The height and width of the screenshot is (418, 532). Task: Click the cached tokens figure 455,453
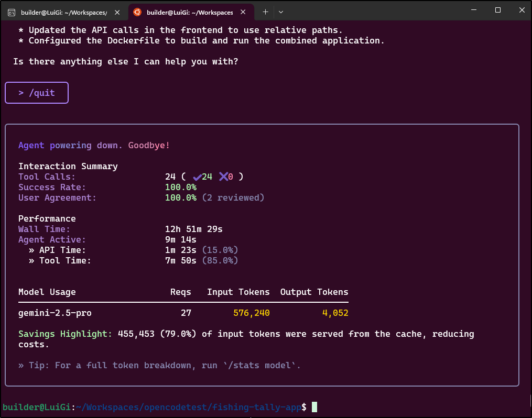click(136, 334)
